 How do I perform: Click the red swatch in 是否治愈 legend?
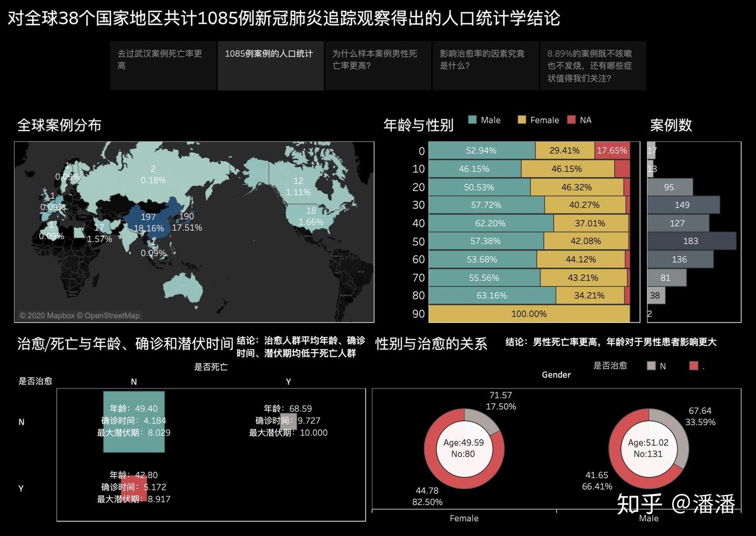click(x=694, y=366)
